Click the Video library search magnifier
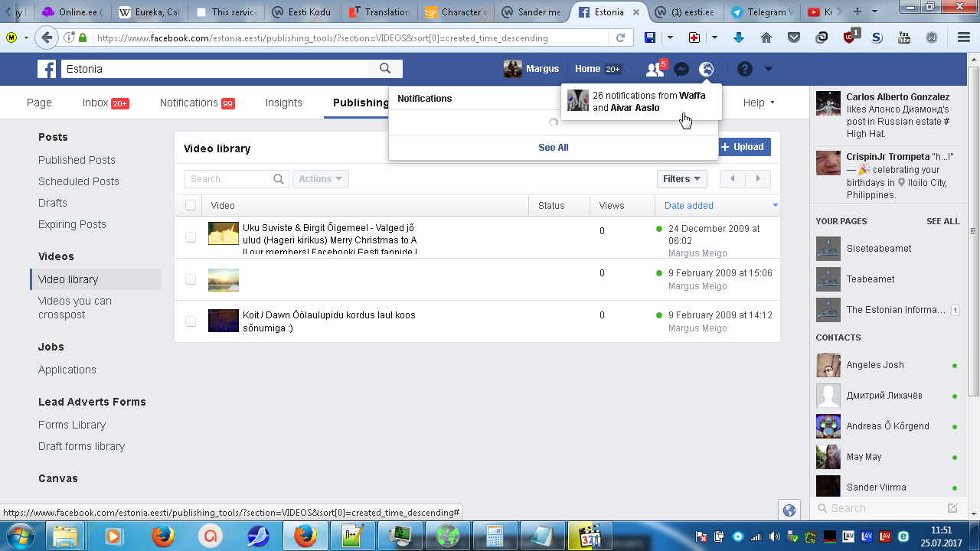This screenshot has height=551, width=980. pos(279,179)
